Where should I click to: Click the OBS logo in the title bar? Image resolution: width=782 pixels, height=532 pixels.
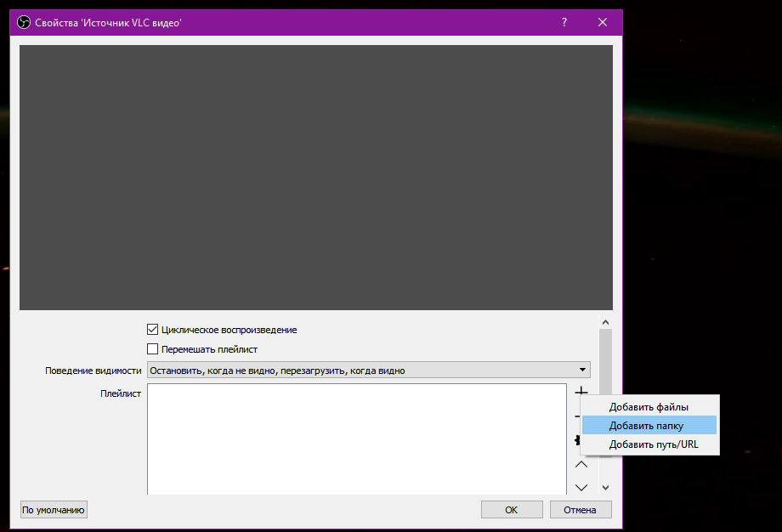(x=24, y=23)
